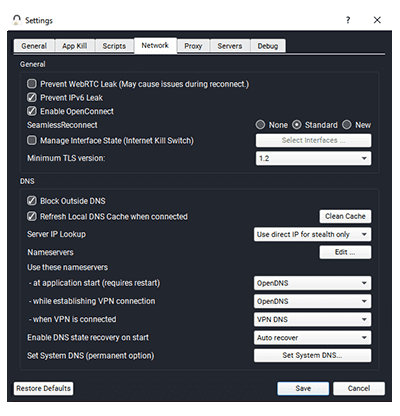Screen dimensions: 400x416
Task: Click the Settings window app icon
Action: [17, 20]
